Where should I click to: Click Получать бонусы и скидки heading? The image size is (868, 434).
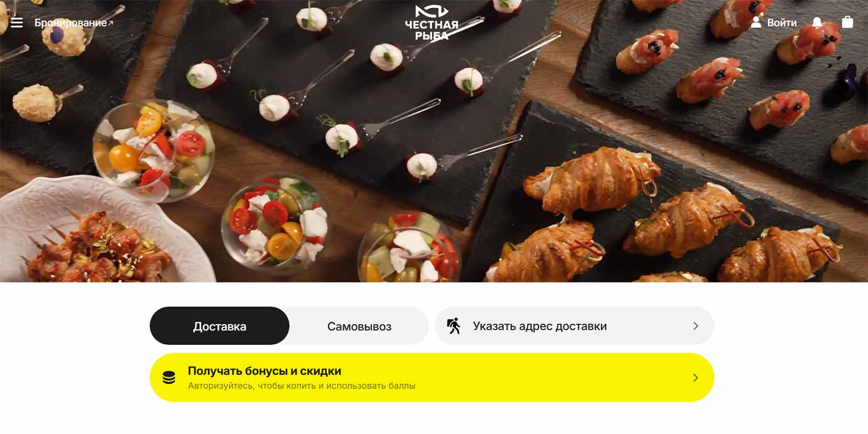click(265, 371)
